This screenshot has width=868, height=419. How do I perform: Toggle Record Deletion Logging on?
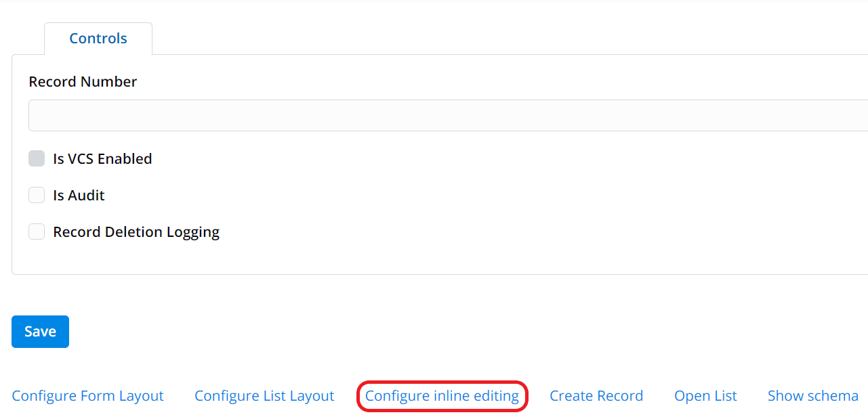pyautogui.click(x=36, y=231)
